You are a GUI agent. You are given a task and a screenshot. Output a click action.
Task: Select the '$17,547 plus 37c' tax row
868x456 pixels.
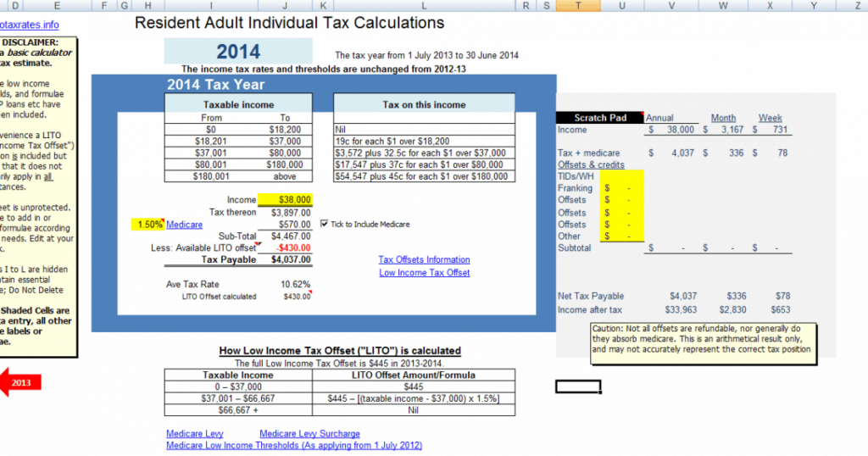point(424,164)
